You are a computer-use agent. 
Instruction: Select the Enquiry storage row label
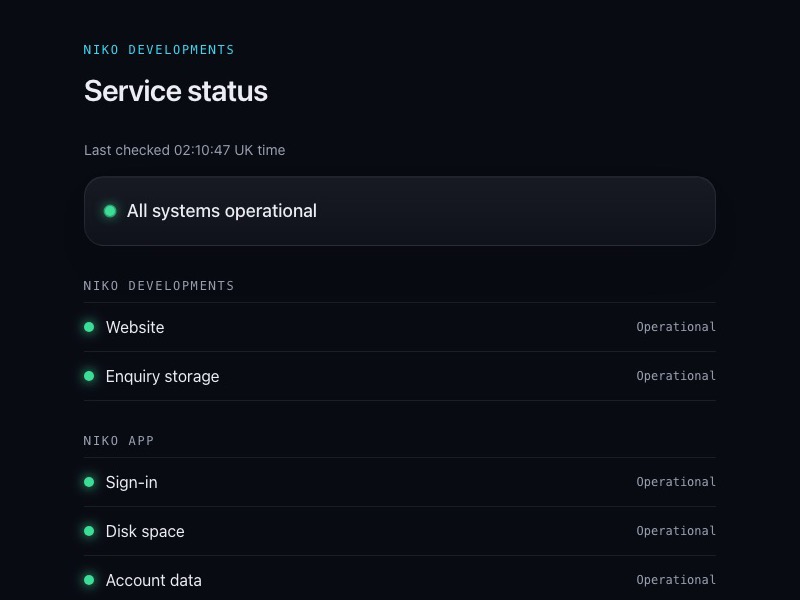point(162,376)
